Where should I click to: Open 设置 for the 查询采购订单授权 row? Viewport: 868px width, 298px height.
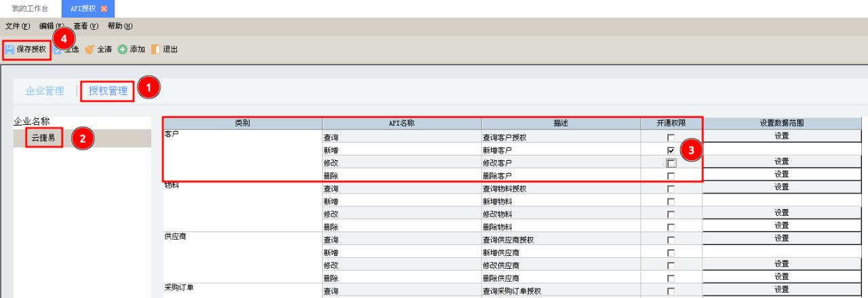[x=781, y=289]
